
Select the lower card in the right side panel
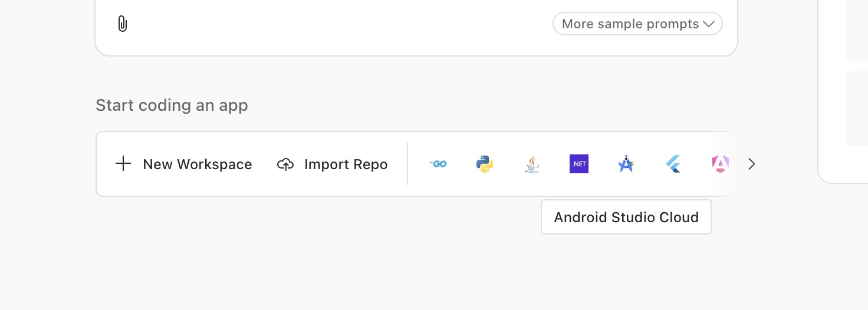[857, 108]
